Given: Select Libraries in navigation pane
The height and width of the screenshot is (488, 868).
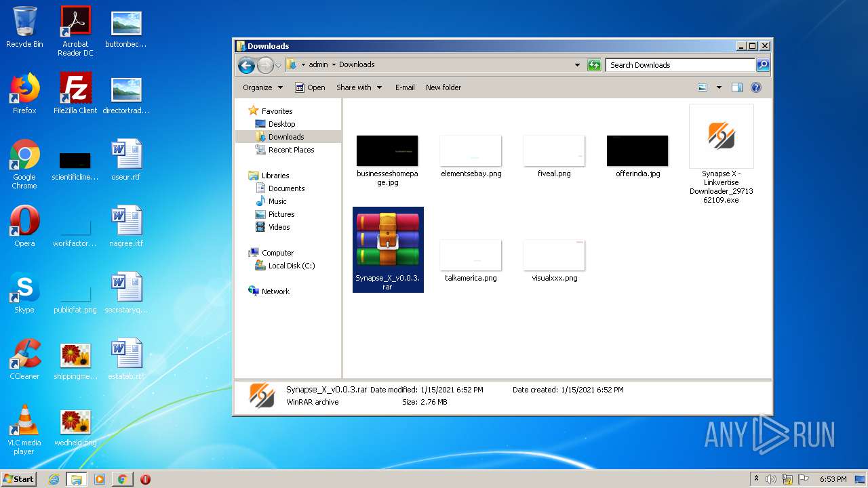Looking at the screenshot, I should tap(269, 176).
